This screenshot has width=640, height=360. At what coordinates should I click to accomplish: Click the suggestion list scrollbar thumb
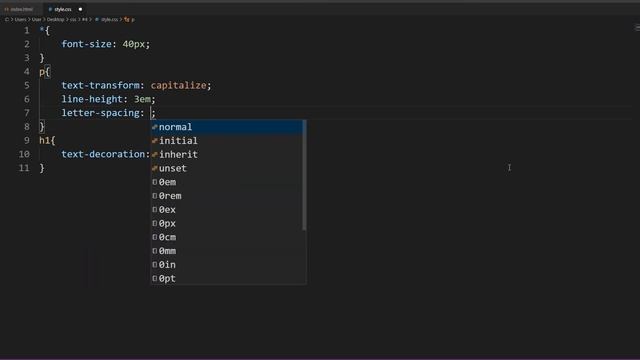pyautogui.click(x=304, y=175)
